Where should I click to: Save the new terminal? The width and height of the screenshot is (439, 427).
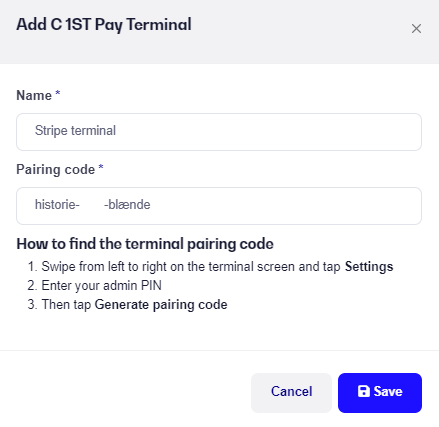pos(380,393)
